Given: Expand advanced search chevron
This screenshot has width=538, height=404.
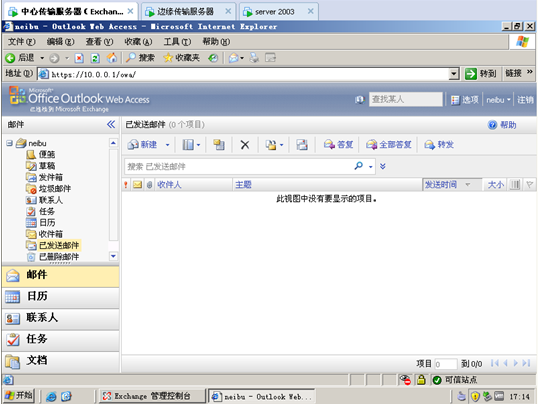Looking at the screenshot, I should tap(383, 166).
